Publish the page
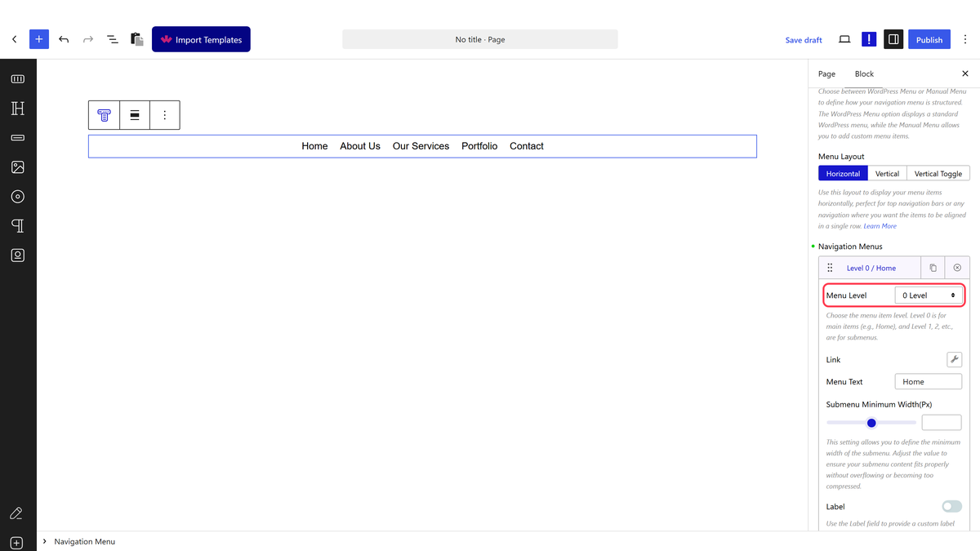The image size is (980, 551). [x=929, y=39]
